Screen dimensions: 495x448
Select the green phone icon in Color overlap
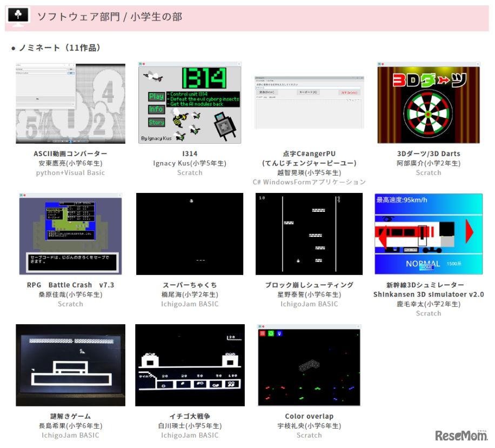[x=271, y=333]
